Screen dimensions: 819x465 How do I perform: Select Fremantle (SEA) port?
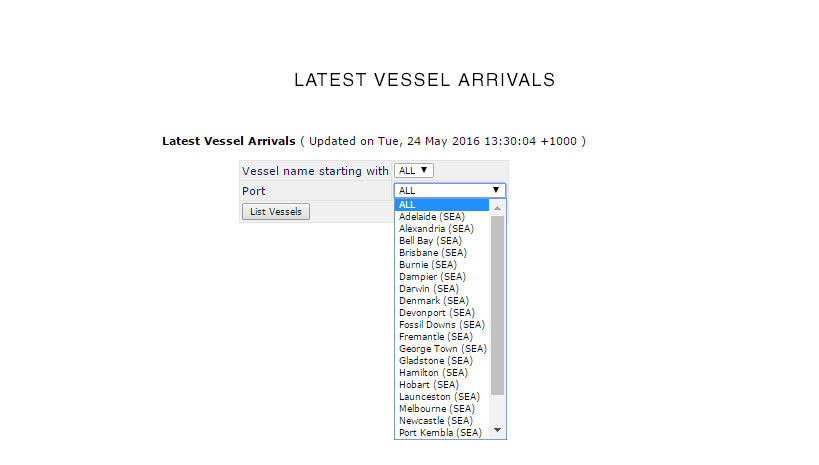(x=436, y=336)
